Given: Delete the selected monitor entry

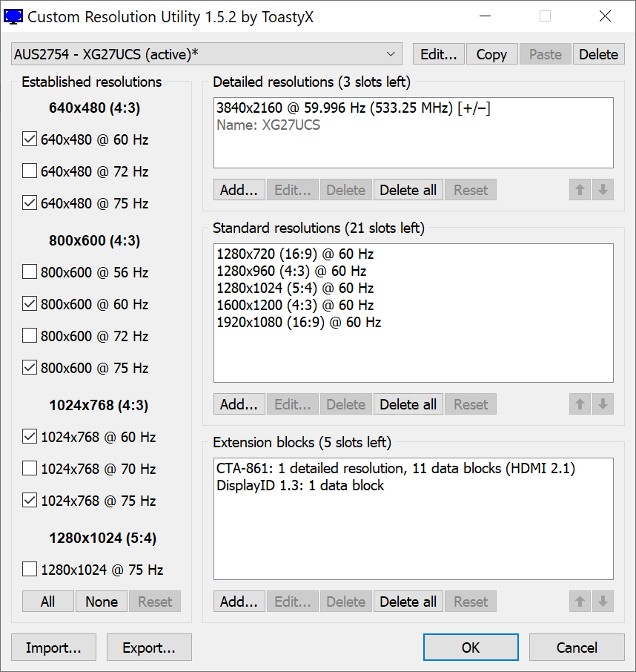Looking at the screenshot, I should [598, 54].
